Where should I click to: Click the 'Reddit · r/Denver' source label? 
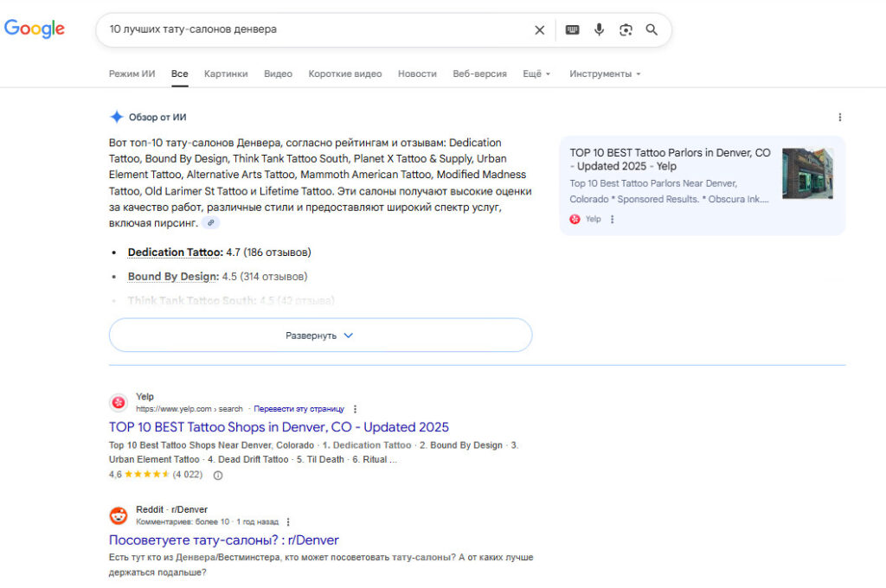click(172, 509)
